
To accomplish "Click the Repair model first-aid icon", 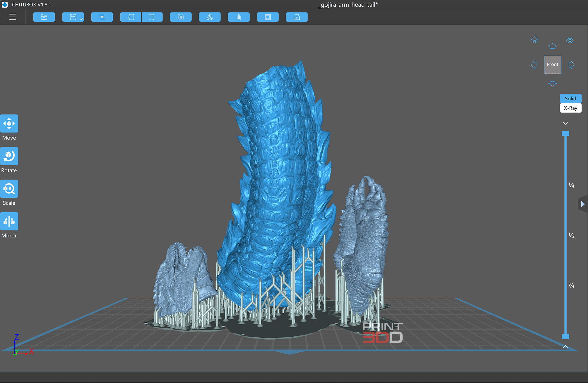I will point(297,17).
